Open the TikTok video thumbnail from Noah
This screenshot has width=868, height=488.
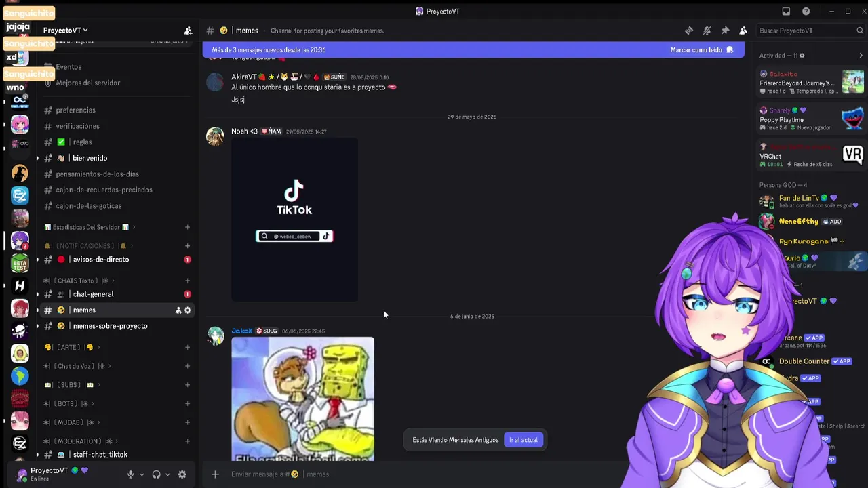click(294, 220)
